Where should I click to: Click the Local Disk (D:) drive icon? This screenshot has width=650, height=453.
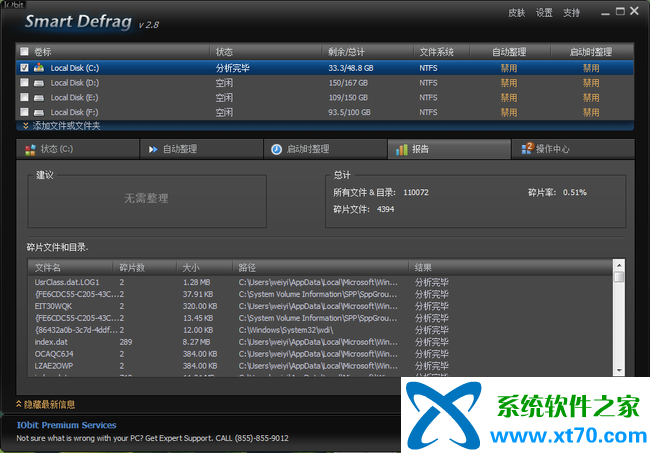39,83
